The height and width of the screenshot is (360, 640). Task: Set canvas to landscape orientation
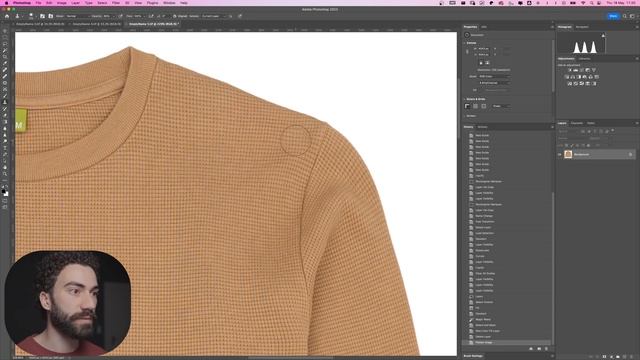(x=487, y=62)
